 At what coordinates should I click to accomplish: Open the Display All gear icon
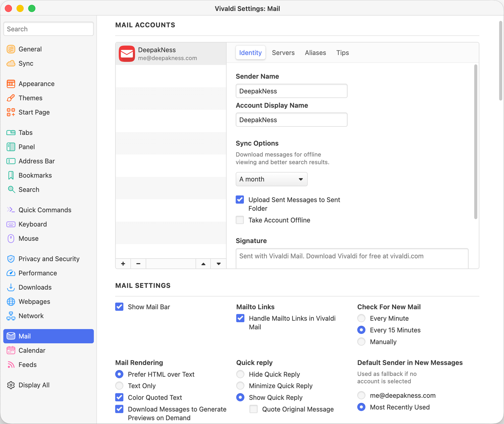tap(11, 385)
